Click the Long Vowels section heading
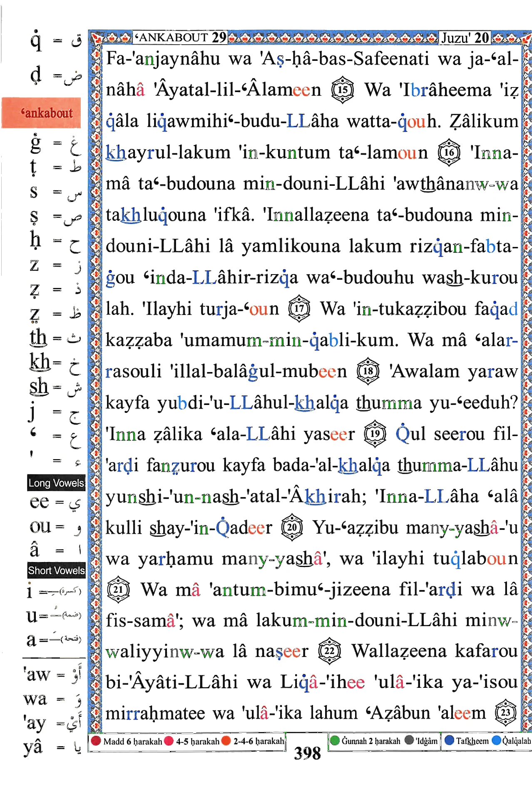532x787 pixels. [56, 483]
